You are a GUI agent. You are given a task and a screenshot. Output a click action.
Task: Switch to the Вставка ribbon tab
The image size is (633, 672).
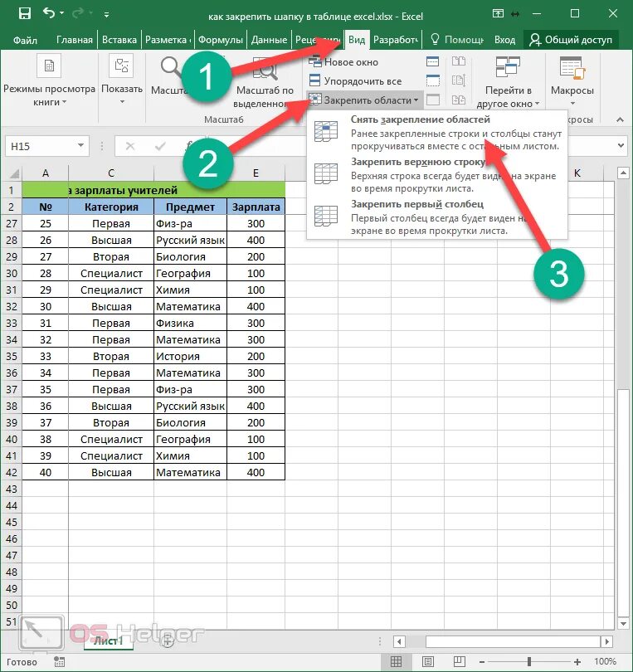[119, 40]
